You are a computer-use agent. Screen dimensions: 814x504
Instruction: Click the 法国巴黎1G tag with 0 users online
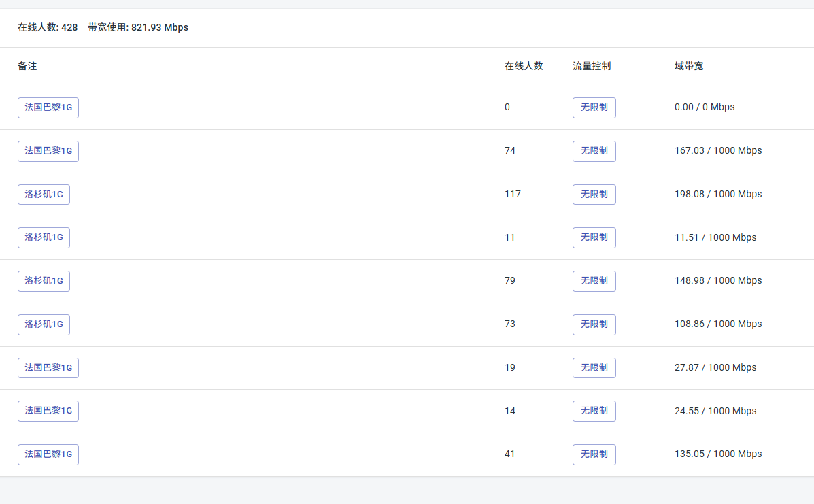(x=48, y=107)
